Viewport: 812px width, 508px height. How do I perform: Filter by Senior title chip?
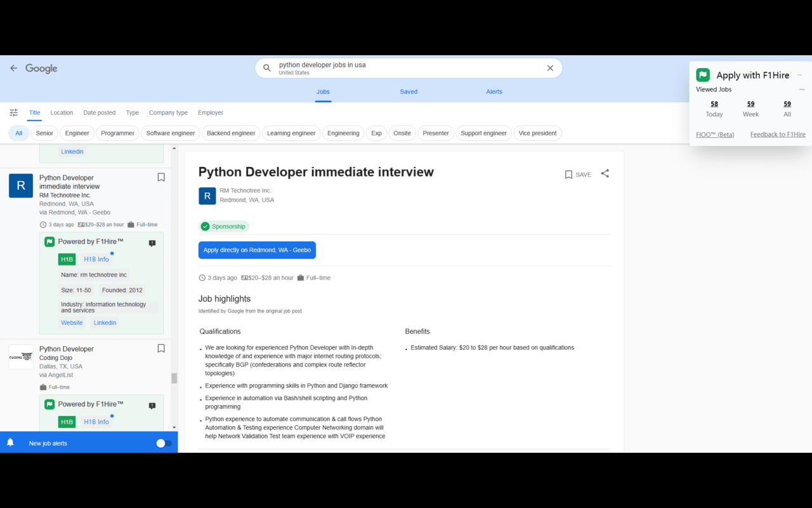[44, 133]
